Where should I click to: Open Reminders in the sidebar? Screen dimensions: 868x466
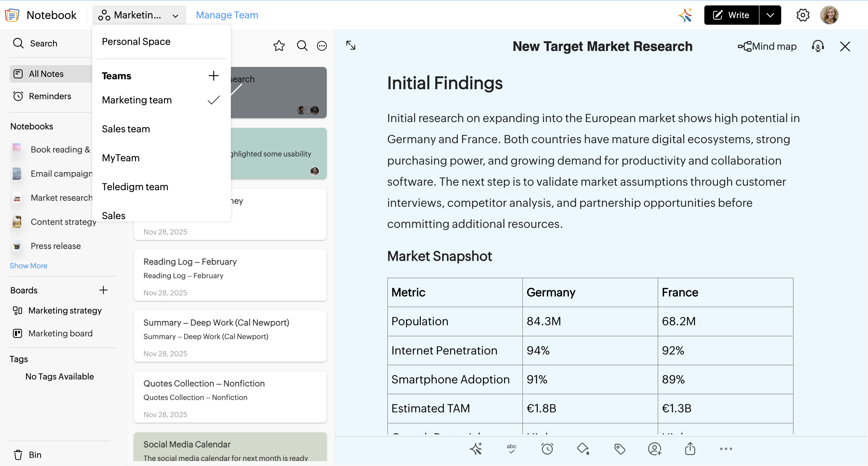coord(42,96)
